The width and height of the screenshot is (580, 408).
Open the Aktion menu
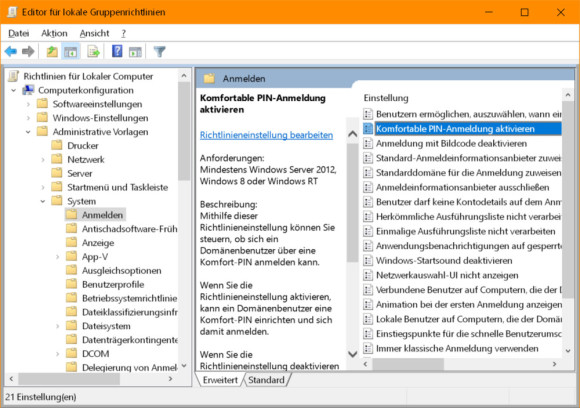(x=54, y=33)
